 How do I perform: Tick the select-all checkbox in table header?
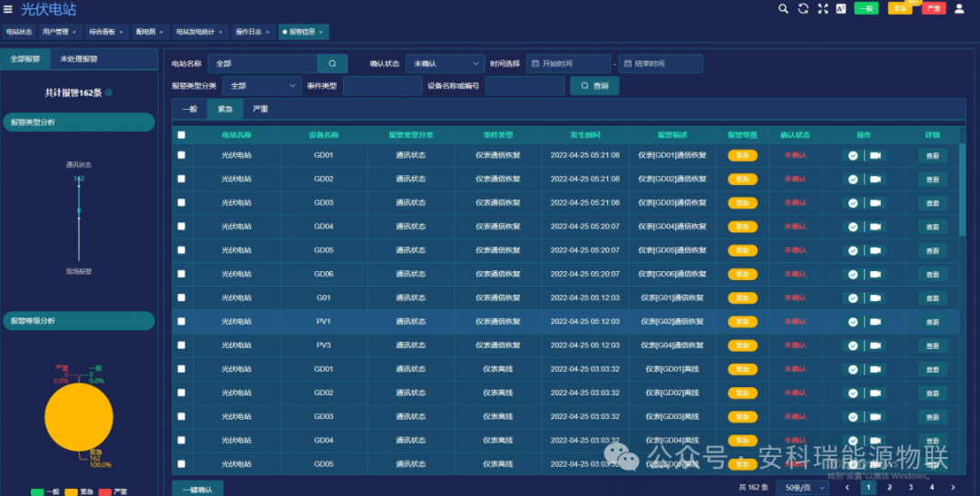point(181,135)
